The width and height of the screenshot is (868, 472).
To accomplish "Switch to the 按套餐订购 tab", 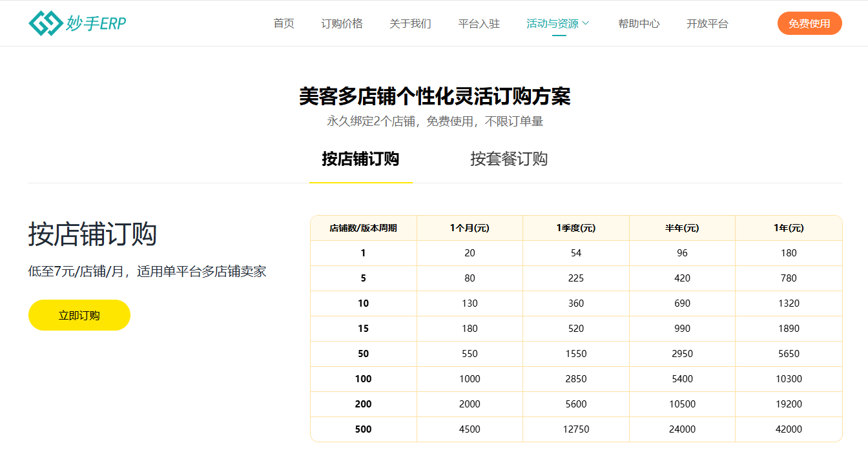I will (509, 159).
